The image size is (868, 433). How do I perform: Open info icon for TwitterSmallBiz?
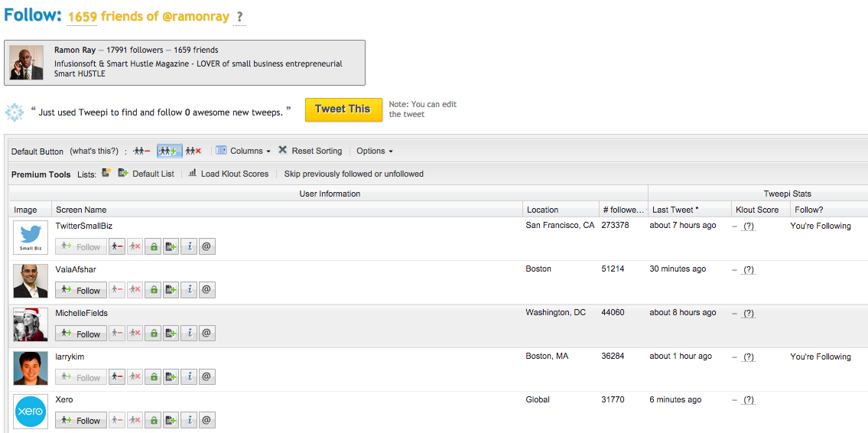(188, 247)
